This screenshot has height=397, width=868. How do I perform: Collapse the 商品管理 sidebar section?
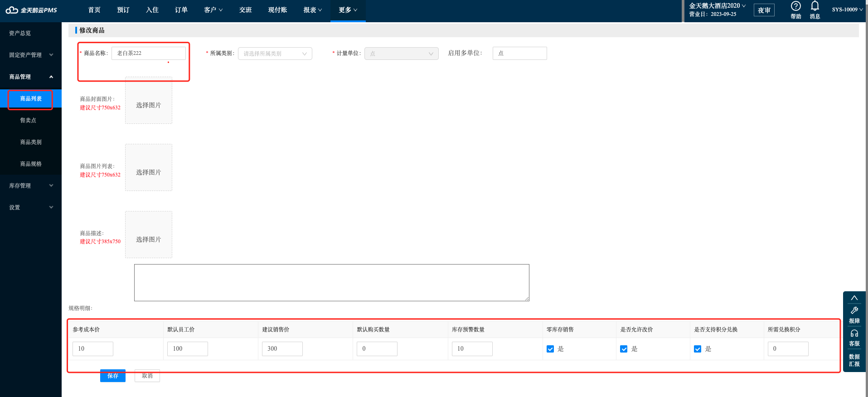[31, 77]
